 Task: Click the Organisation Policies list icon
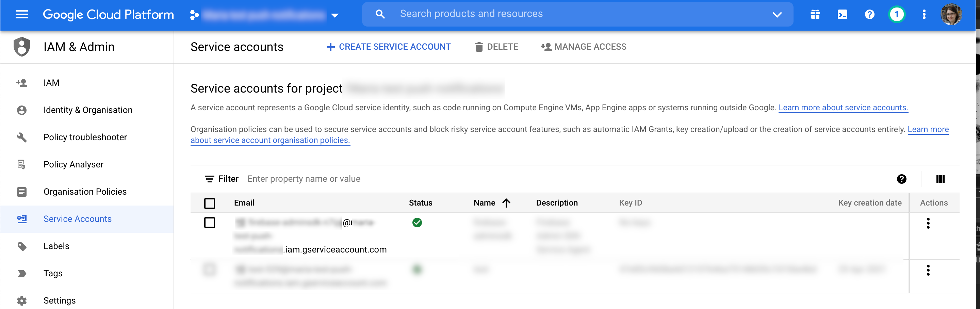coord(22,191)
